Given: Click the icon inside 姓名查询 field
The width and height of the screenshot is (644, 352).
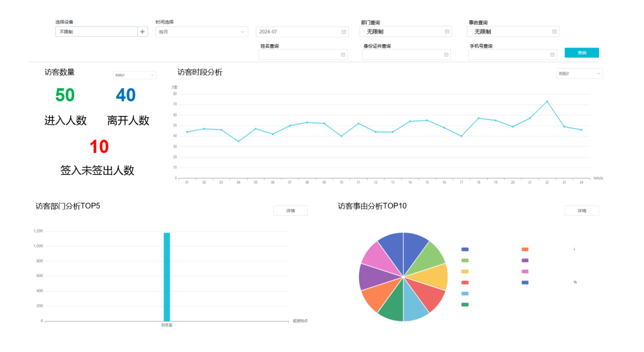Looking at the screenshot, I should 343,54.
